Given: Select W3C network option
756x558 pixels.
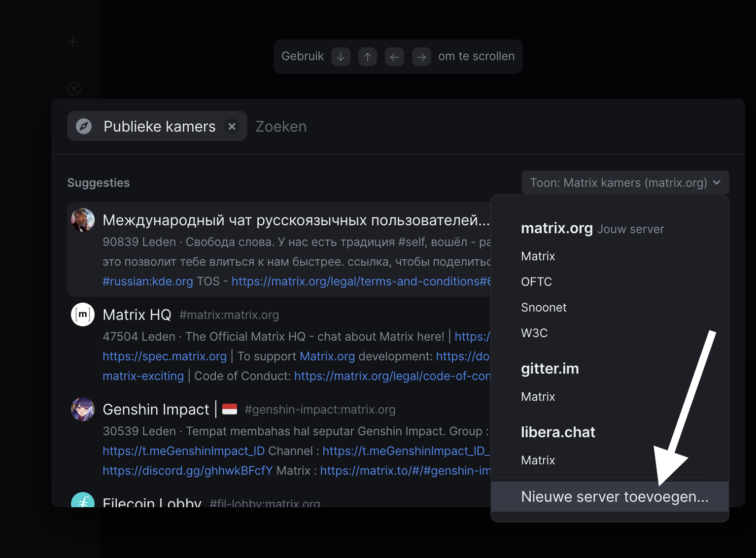Looking at the screenshot, I should pos(534,333).
